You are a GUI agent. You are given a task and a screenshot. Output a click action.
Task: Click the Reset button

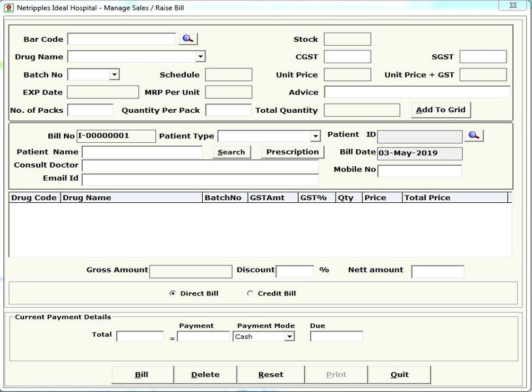click(x=271, y=374)
